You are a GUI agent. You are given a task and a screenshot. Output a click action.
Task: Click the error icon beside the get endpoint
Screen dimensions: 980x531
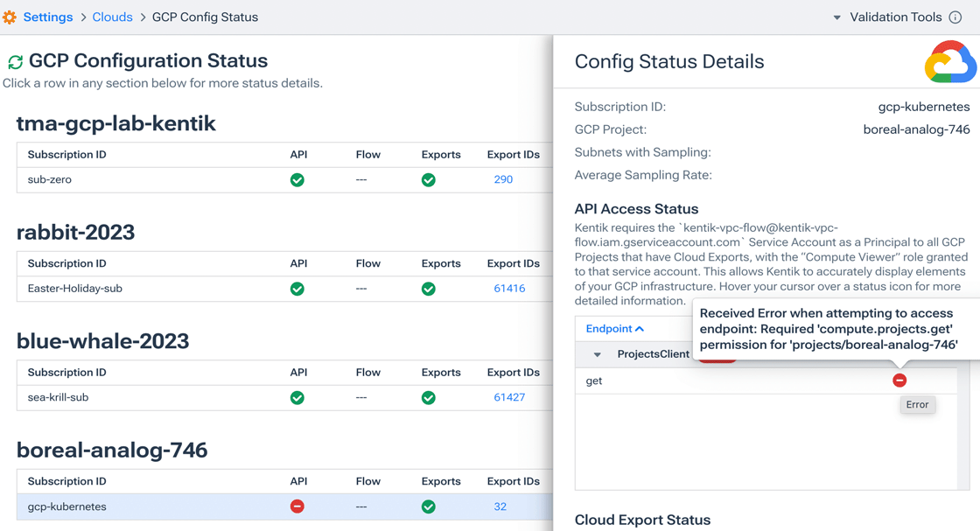tap(899, 380)
